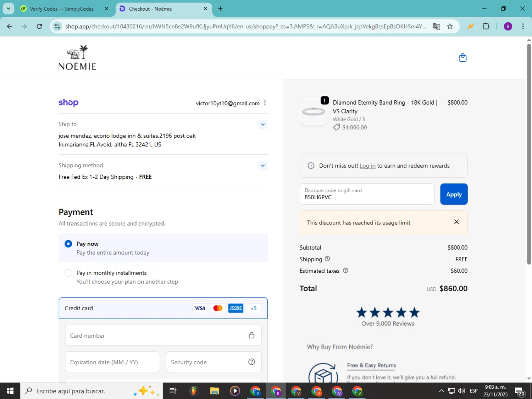Screen dimensions: 532x399
Task: Expand the Ship to address dropdown
Action: (262, 124)
